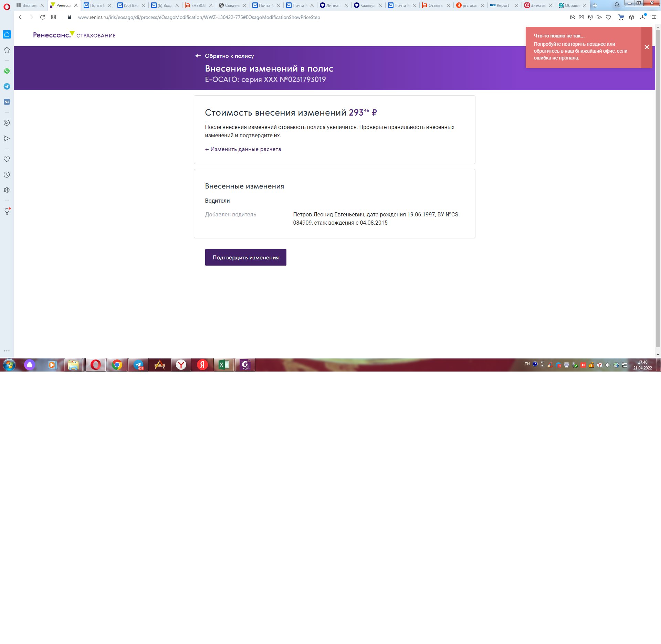Open Telegram in Opera sidebar
The width and height of the screenshot is (661, 644).
click(x=7, y=86)
